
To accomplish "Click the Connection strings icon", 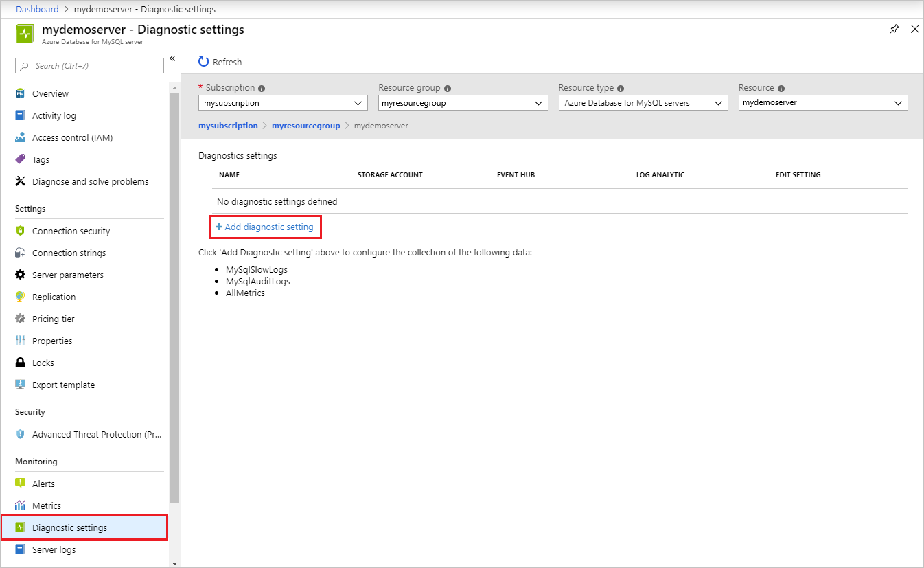I will [21, 253].
